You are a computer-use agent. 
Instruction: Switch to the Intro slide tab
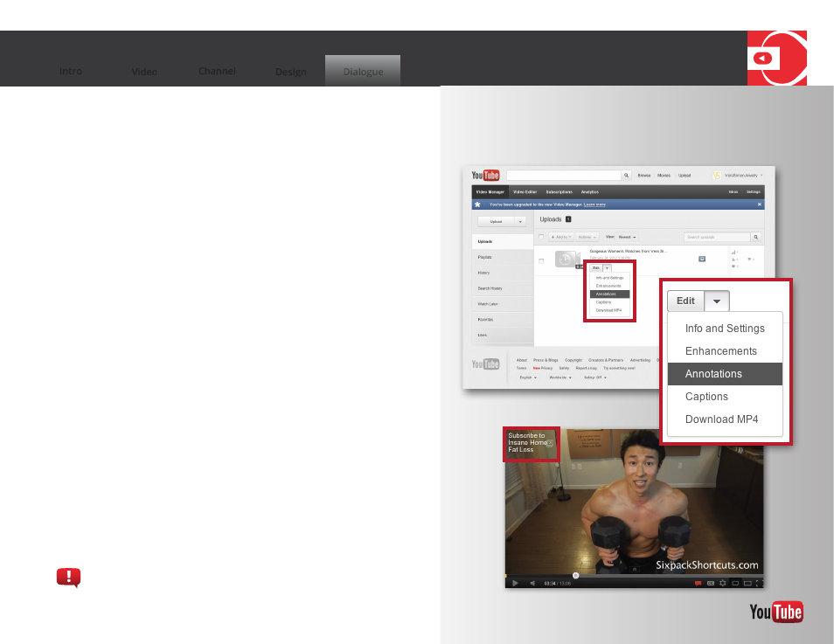click(x=71, y=72)
